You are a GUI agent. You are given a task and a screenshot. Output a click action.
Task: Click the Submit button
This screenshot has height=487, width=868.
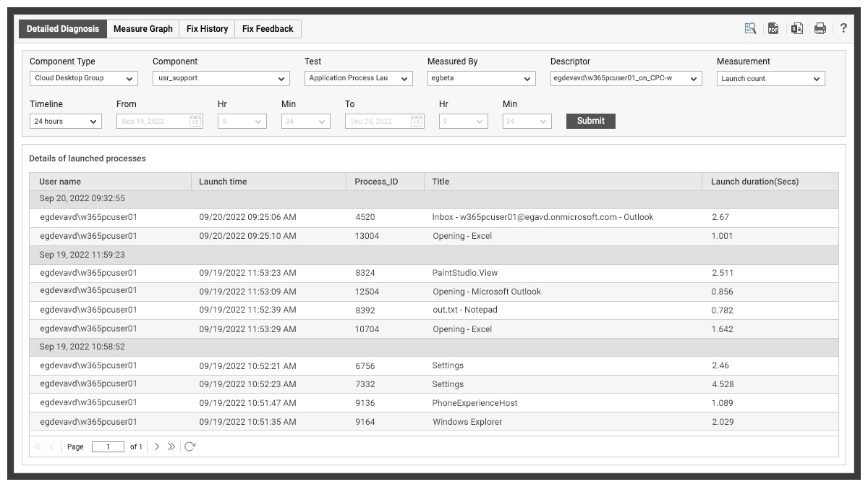coord(591,121)
